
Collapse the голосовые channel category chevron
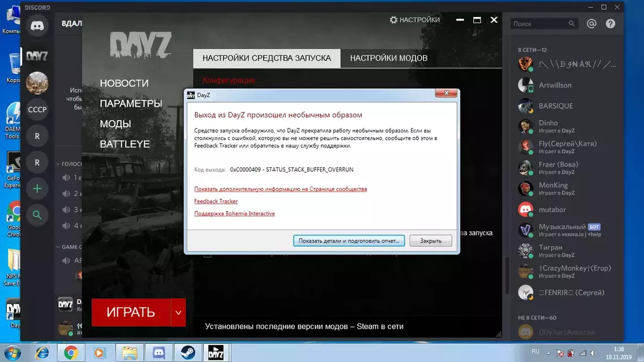point(58,164)
